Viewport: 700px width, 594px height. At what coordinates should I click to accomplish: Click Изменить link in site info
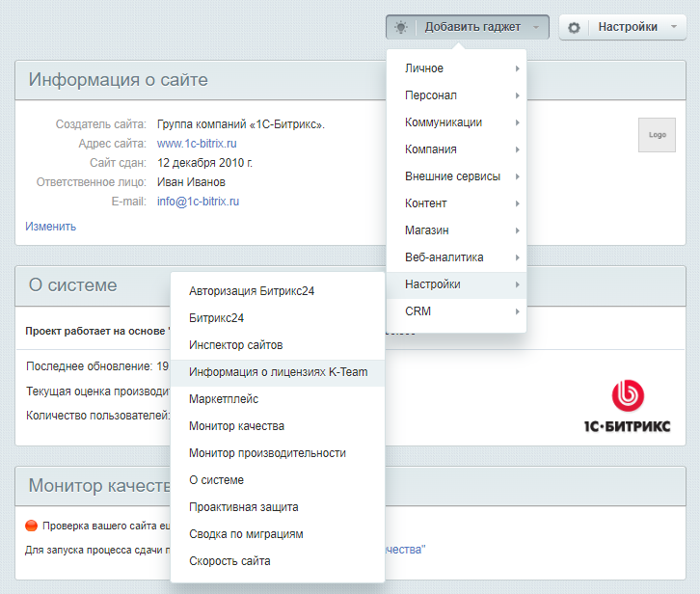tap(50, 227)
